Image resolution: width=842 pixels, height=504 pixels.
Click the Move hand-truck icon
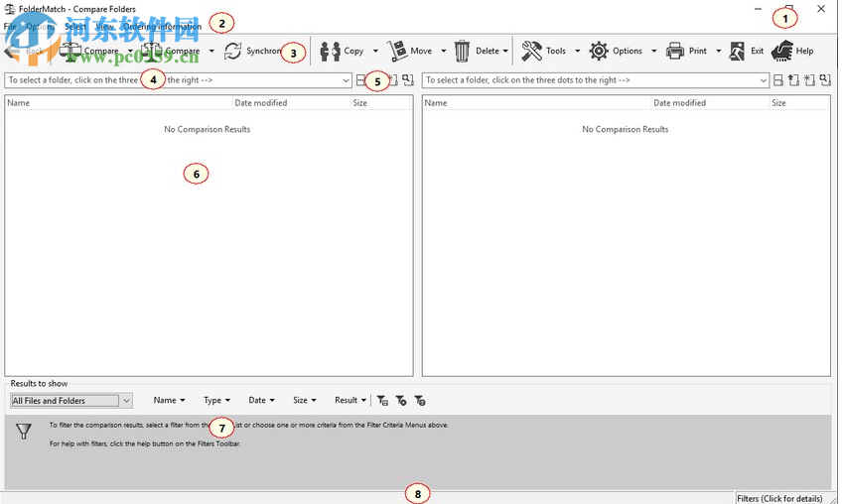coord(397,51)
